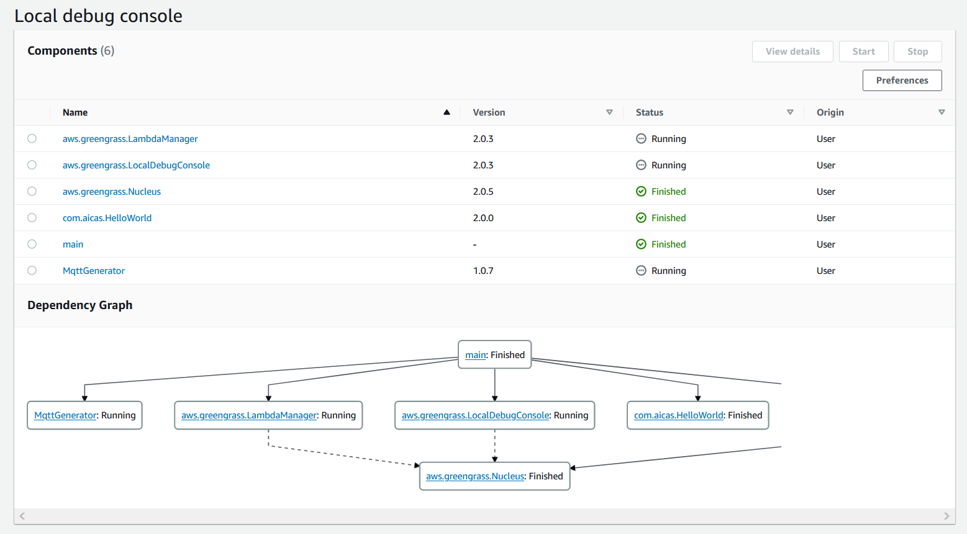This screenshot has width=967, height=534.
Task: Click LambdaManager node in dependency graph
Action: click(x=268, y=415)
